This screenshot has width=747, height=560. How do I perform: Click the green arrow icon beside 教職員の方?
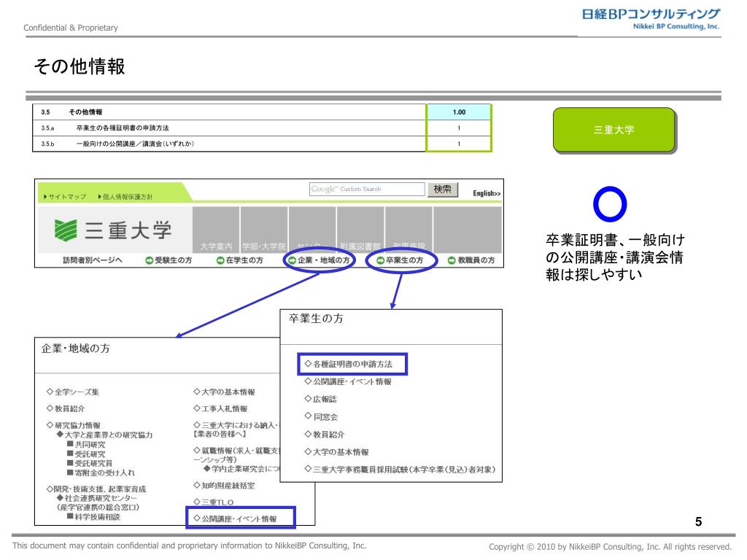pyautogui.click(x=452, y=260)
